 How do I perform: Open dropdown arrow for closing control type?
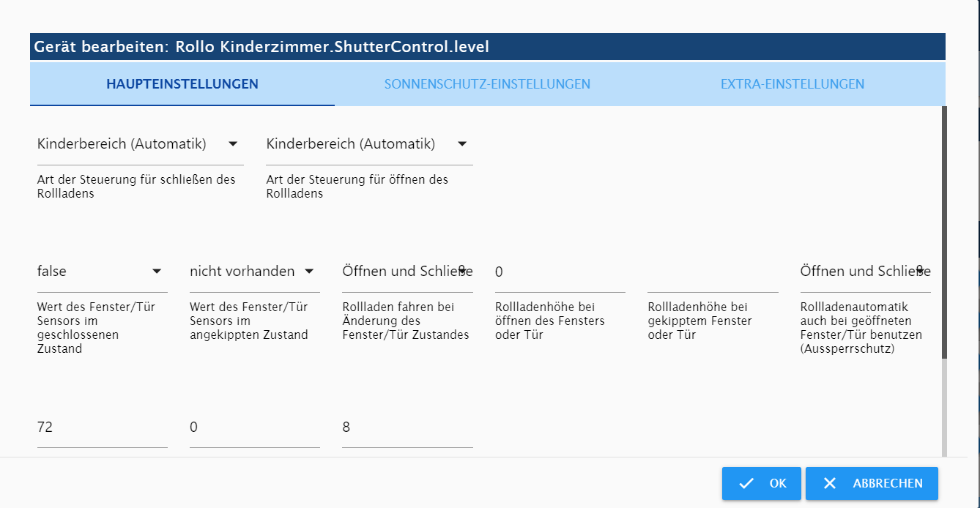click(233, 144)
